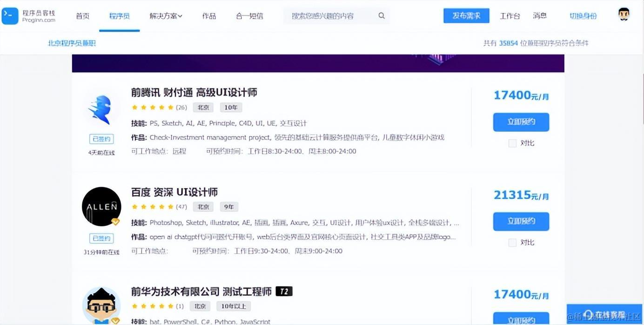Click 4天前在线 status text
The image size is (644, 325).
pyautogui.click(x=101, y=153)
